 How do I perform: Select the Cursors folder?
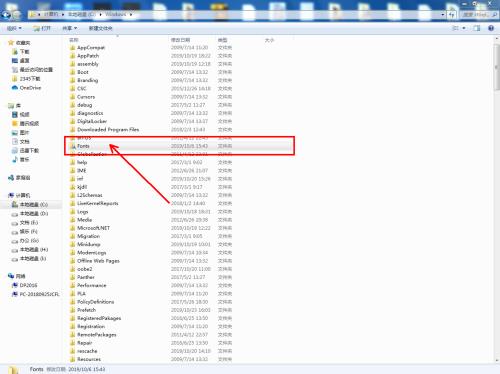click(x=82, y=97)
